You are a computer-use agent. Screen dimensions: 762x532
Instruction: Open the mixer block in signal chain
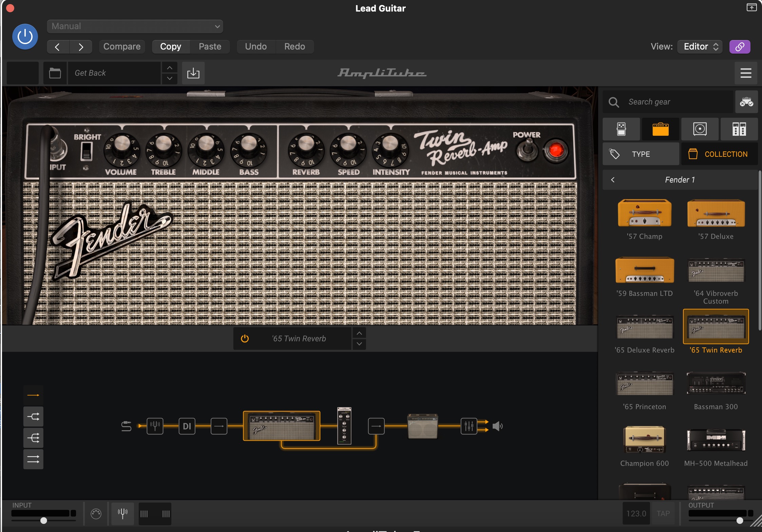[x=469, y=426]
